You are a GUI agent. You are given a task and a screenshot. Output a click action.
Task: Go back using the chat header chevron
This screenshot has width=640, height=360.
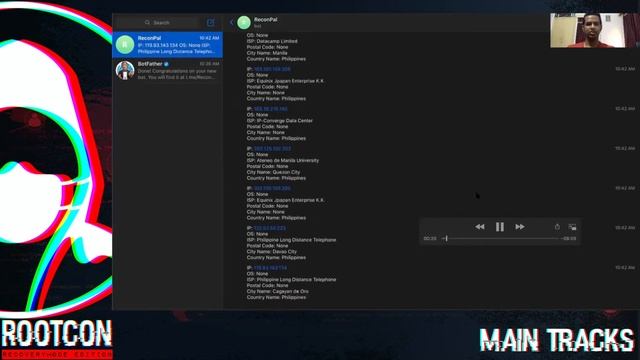[x=231, y=22]
